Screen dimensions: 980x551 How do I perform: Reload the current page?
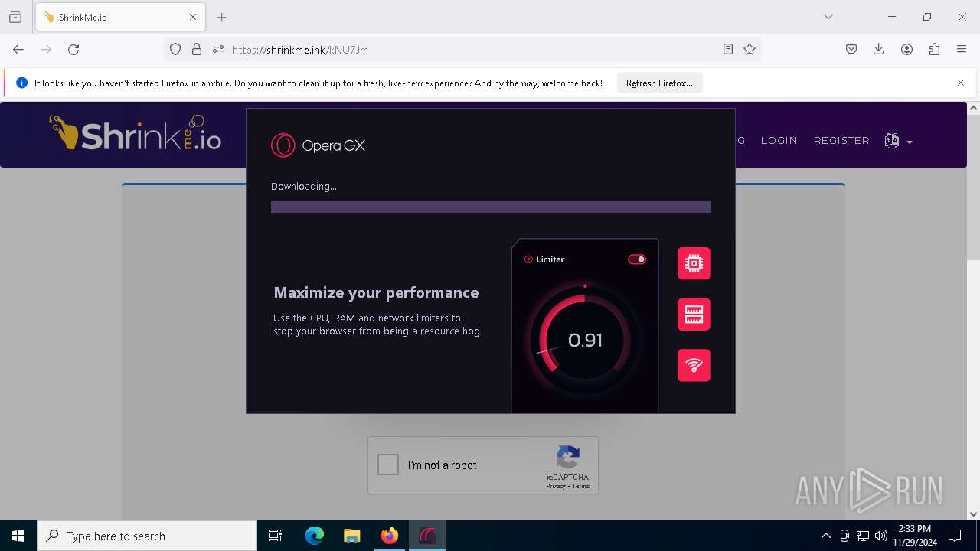tap(73, 49)
